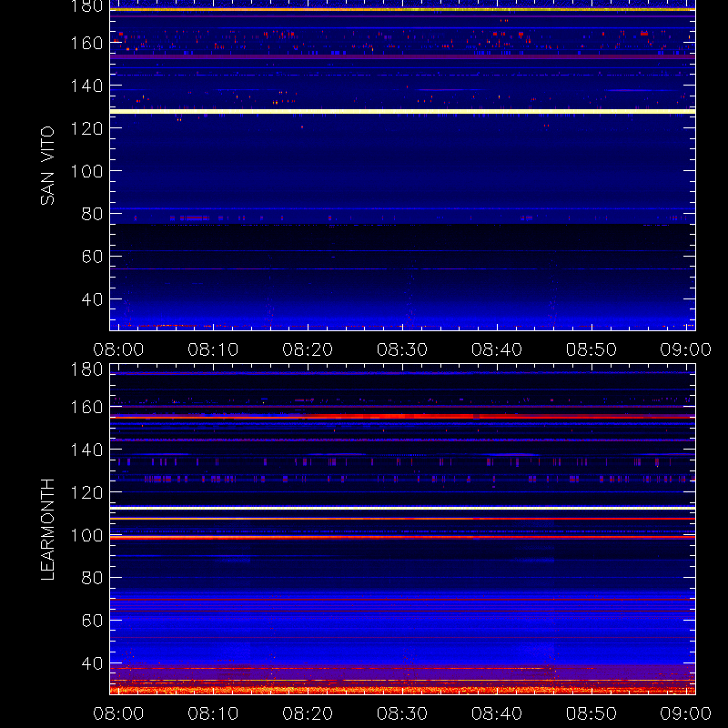This screenshot has width=728, height=728.
Task: Pick the 08:20 time label under Learmonth plot
Action: (308, 713)
